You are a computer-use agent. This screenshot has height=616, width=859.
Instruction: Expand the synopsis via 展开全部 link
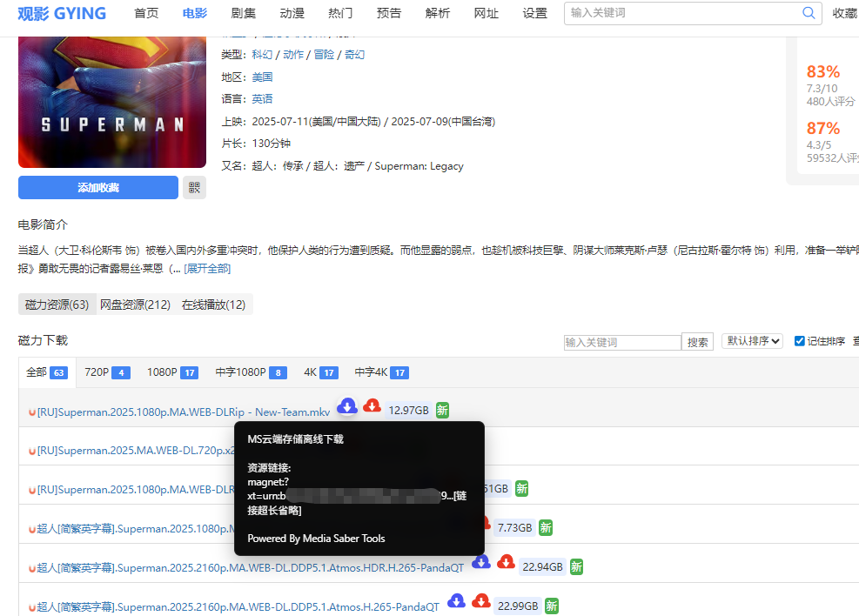pyautogui.click(x=206, y=268)
